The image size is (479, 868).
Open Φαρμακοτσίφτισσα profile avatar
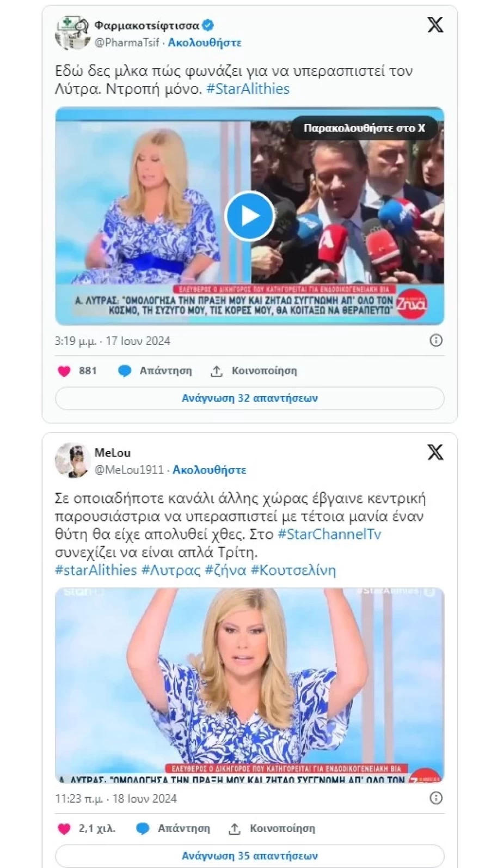(72, 33)
